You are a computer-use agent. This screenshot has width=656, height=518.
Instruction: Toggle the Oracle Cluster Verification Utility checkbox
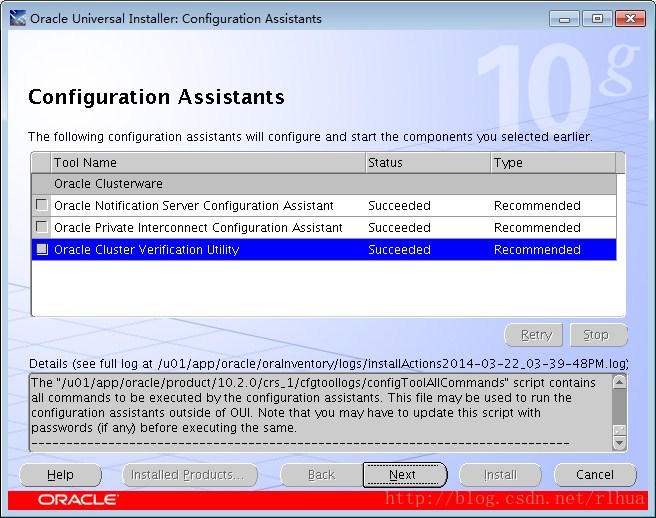tap(42, 249)
